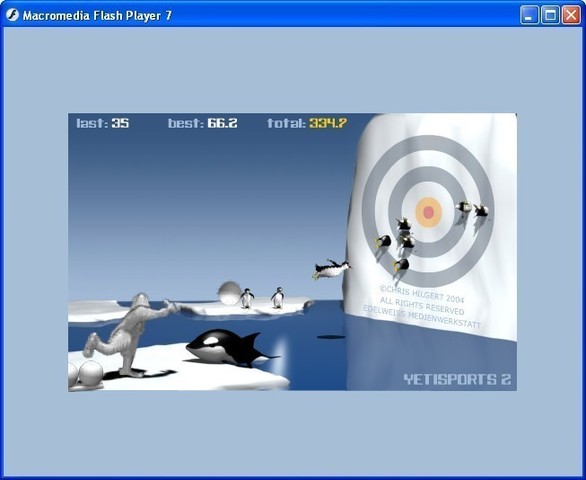This screenshot has height=480, width=586.
Task: Click the 'last: 35' score text
Action: point(103,123)
